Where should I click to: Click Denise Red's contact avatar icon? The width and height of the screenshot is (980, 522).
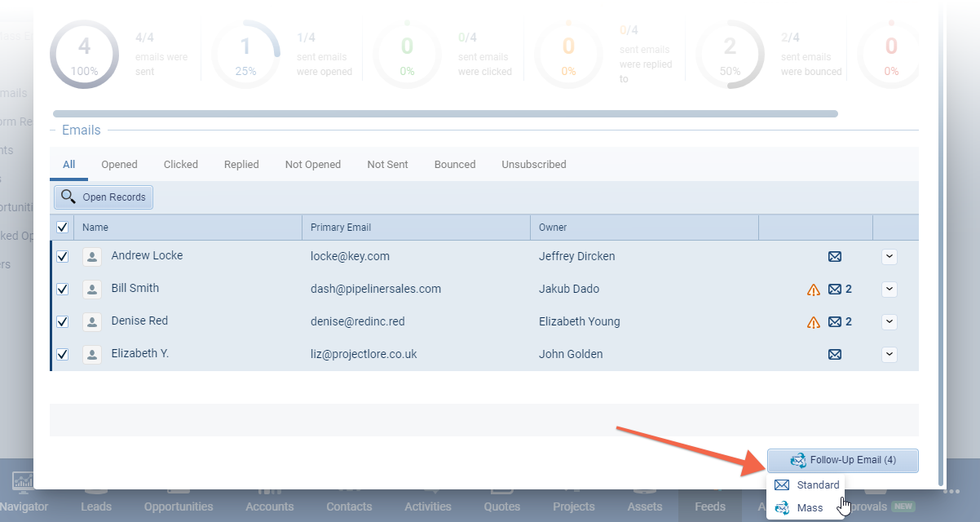click(92, 322)
